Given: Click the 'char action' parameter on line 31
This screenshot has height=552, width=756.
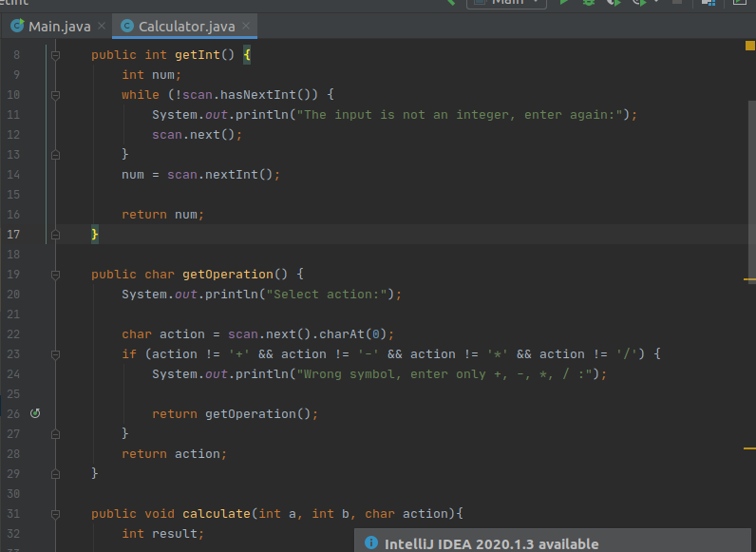Looking at the screenshot, I should point(406,514).
